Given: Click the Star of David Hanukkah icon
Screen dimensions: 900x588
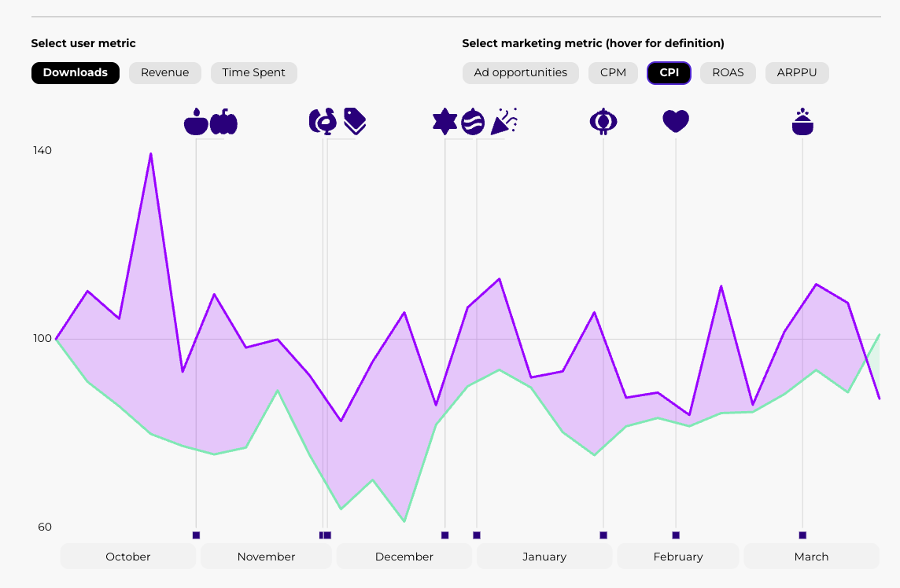Looking at the screenshot, I should pyautogui.click(x=445, y=121).
